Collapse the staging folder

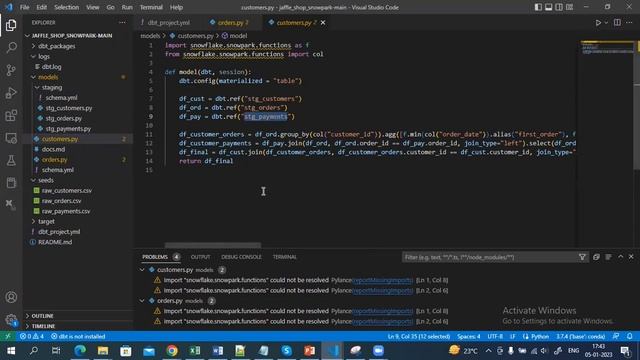(52, 87)
